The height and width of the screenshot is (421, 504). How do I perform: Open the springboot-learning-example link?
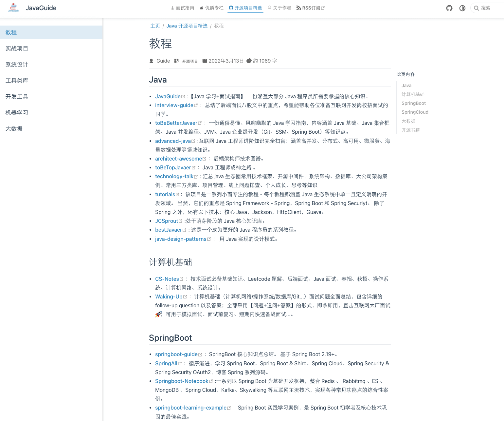click(x=191, y=408)
